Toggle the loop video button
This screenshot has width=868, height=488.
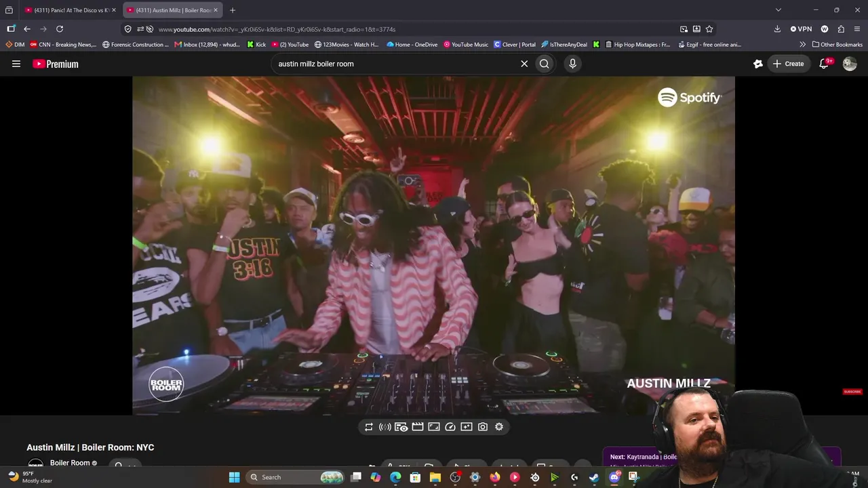369,427
